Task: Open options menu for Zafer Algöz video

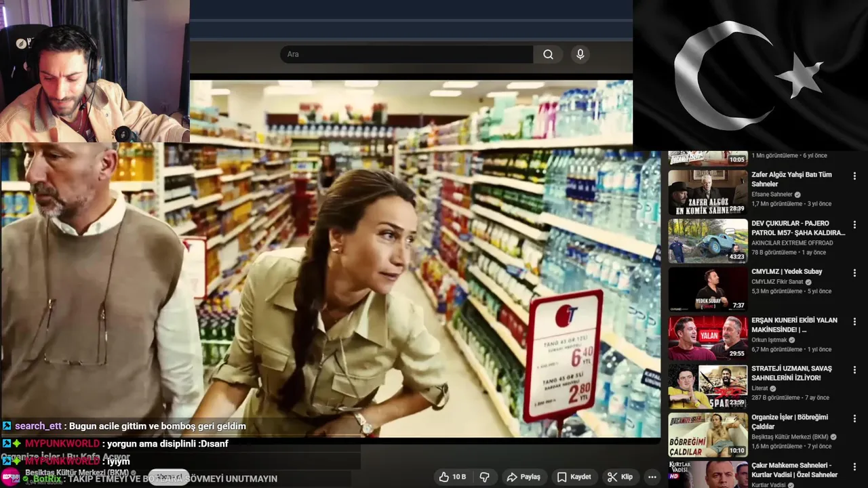Action: pos(854,176)
